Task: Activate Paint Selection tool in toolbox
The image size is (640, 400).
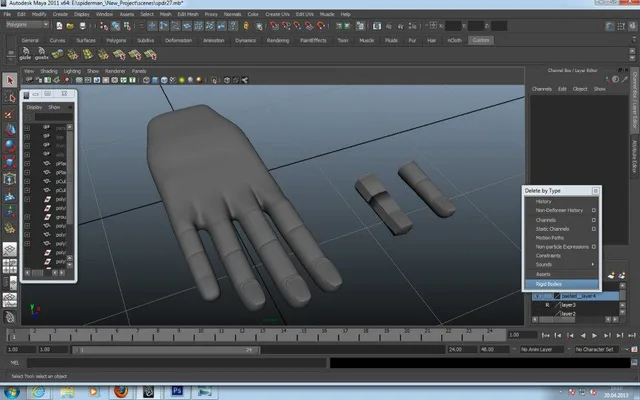Action: (10, 114)
